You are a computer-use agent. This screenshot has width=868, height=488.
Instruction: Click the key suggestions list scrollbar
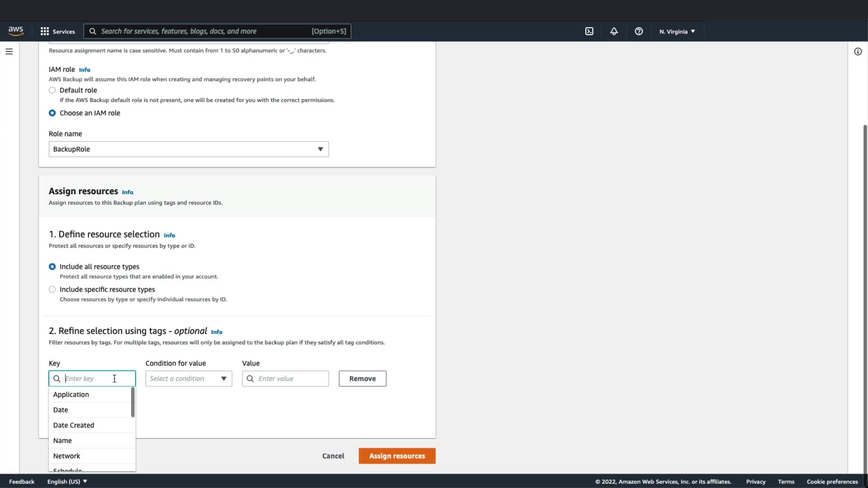tap(133, 402)
